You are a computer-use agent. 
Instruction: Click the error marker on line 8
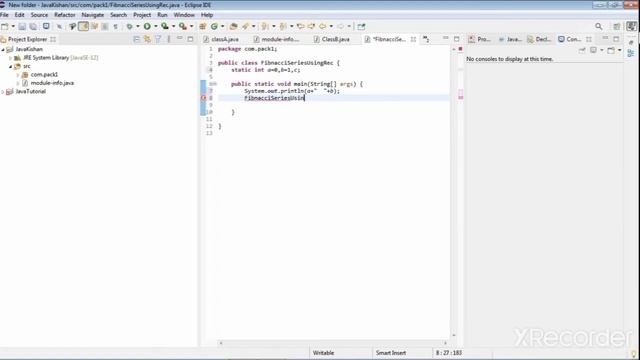(203, 98)
